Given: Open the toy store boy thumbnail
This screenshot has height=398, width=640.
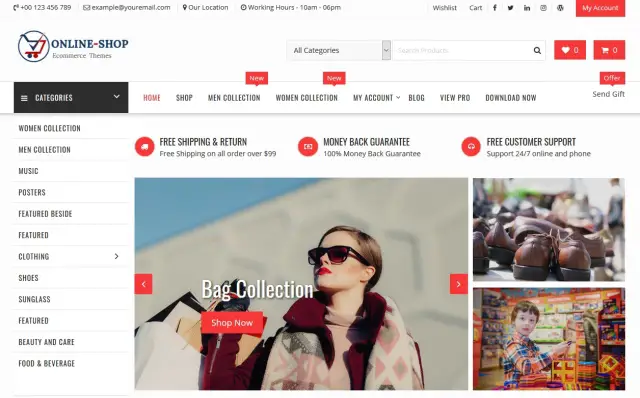Looking at the screenshot, I should [x=549, y=339].
